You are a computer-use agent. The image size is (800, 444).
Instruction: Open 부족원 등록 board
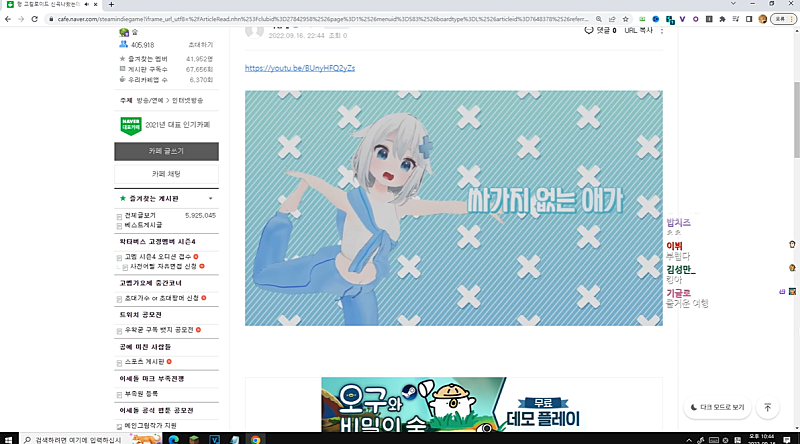coord(141,394)
